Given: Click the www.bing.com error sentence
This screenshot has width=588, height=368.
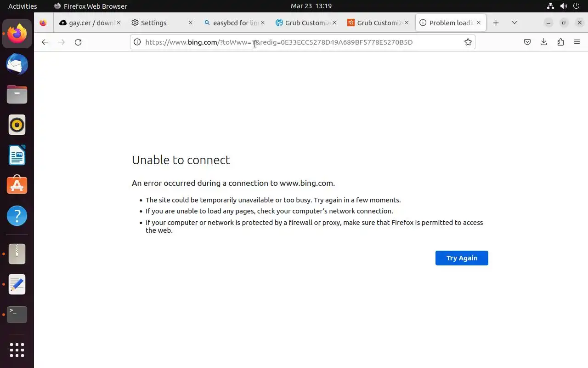Looking at the screenshot, I should pos(233,183).
